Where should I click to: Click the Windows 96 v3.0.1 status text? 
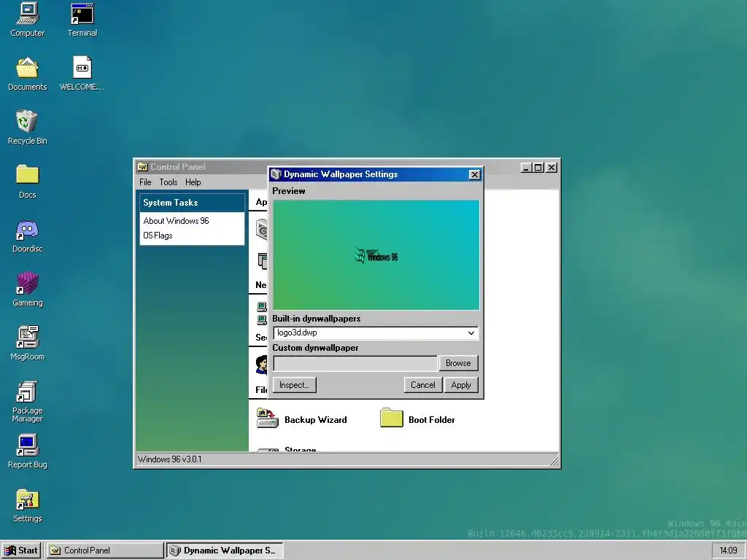[x=169, y=459]
